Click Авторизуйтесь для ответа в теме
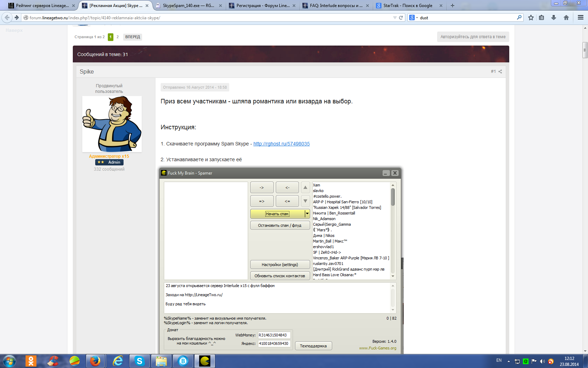This screenshot has height=368, width=588. point(473,37)
